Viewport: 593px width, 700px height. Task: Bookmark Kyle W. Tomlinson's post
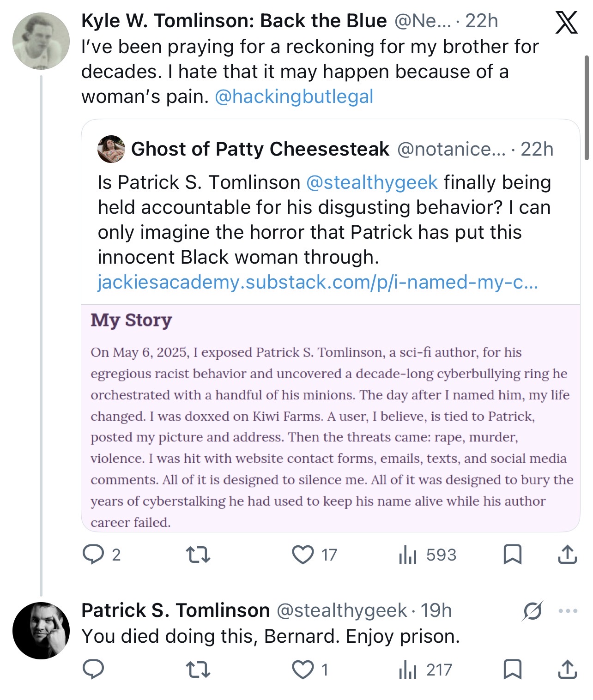(x=512, y=555)
